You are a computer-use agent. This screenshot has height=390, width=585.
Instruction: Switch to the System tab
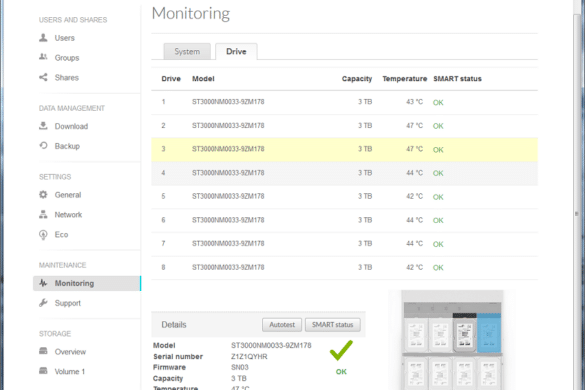[187, 52]
